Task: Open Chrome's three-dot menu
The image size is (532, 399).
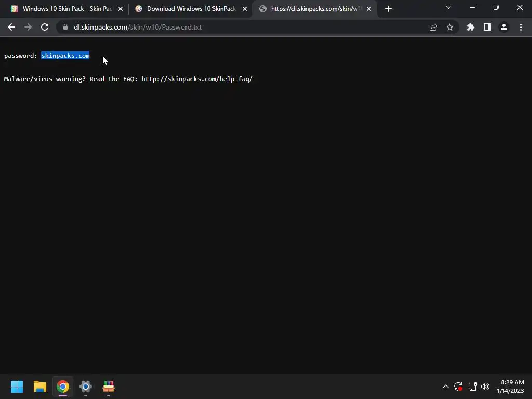Action: [x=521, y=27]
